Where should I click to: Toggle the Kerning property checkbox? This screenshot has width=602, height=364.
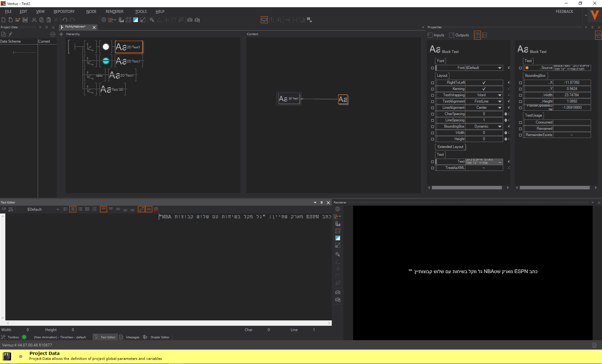tap(484, 89)
